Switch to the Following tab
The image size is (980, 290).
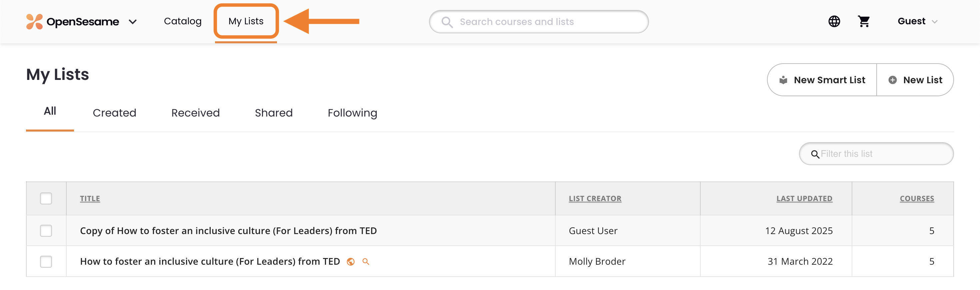352,113
